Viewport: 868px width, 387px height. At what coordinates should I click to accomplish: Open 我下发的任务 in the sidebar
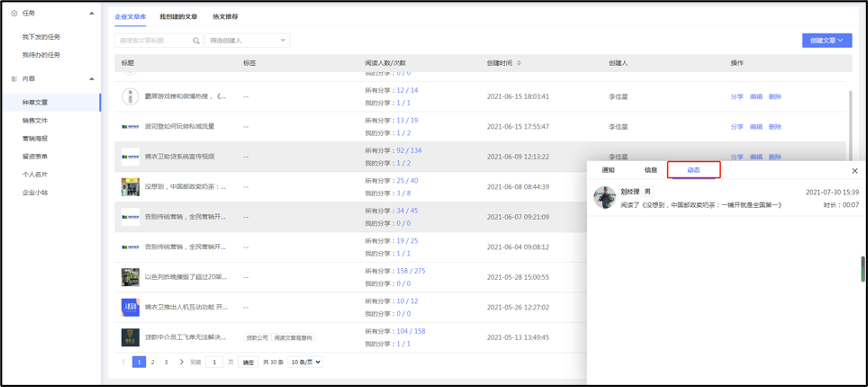(x=41, y=37)
